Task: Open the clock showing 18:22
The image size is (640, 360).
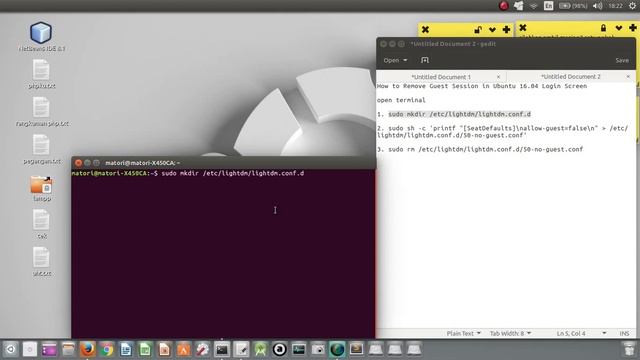Action: pyautogui.click(x=616, y=6)
